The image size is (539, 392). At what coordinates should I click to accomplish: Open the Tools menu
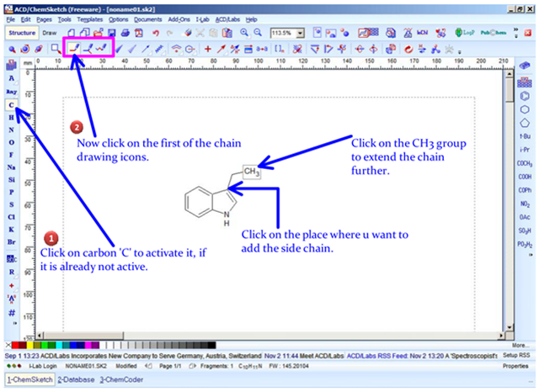click(x=64, y=19)
